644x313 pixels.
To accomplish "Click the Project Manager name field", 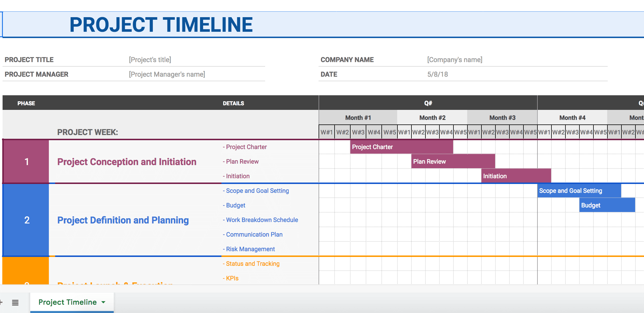I will tap(167, 74).
